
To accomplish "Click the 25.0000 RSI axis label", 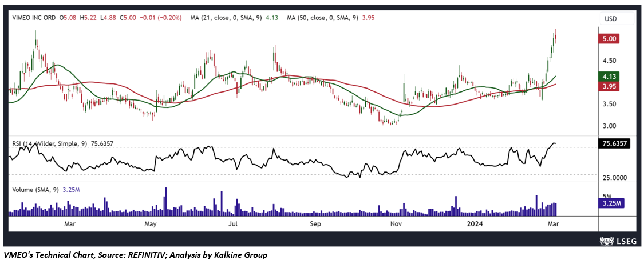I will pos(615,178).
